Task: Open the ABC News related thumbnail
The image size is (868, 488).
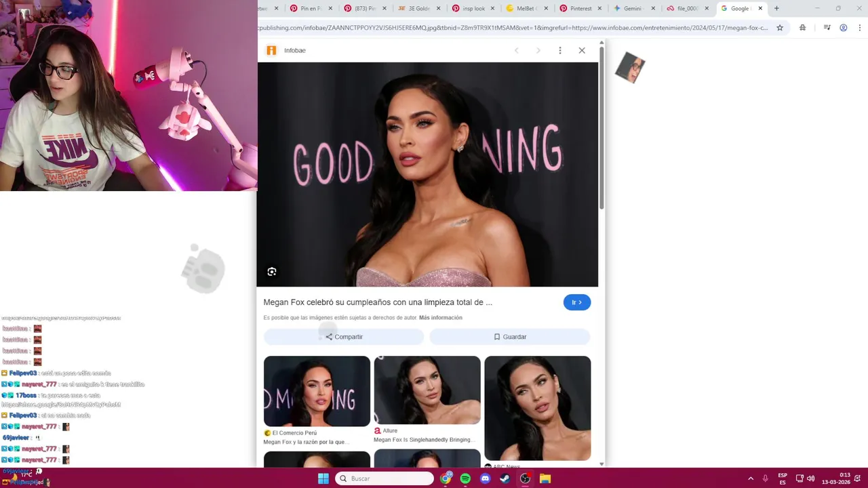Action: click(x=538, y=408)
